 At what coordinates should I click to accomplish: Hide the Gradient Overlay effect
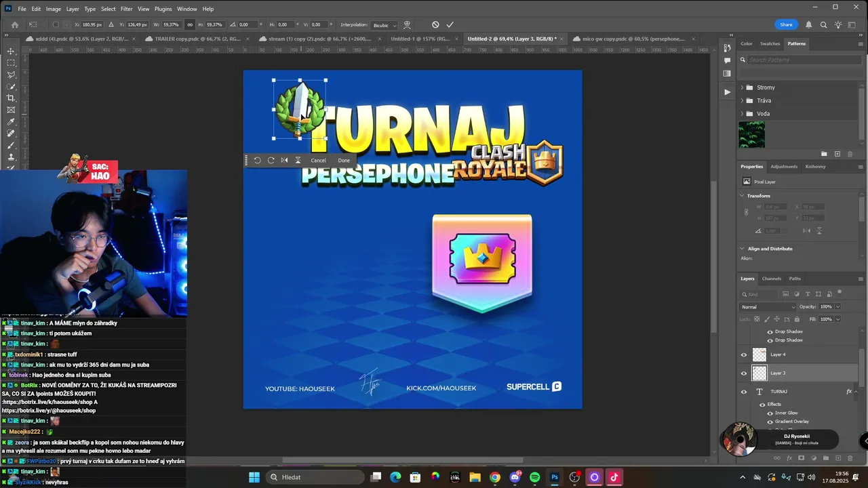pyautogui.click(x=770, y=422)
